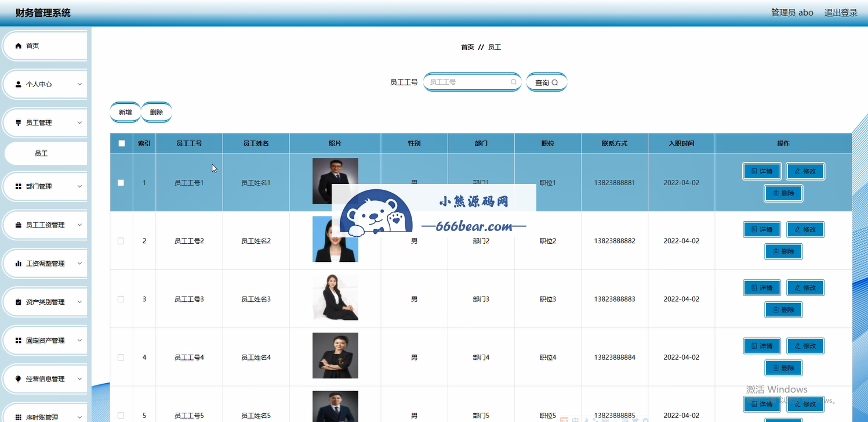The height and width of the screenshot is (422, 868).
Task: Click the 查询 search button
Action: coord(546,82)
